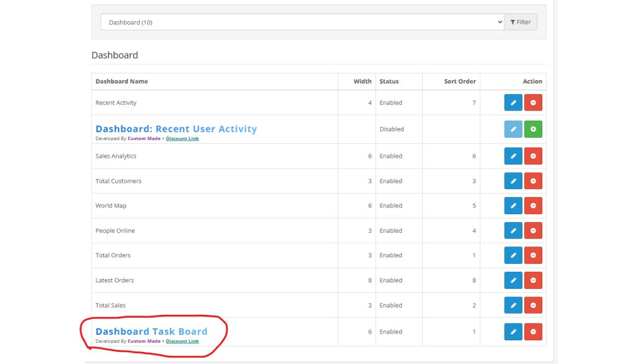The image size is (637, 364).
Task: Click Enabled status in Latest Orders row
Action: point(391,280)
